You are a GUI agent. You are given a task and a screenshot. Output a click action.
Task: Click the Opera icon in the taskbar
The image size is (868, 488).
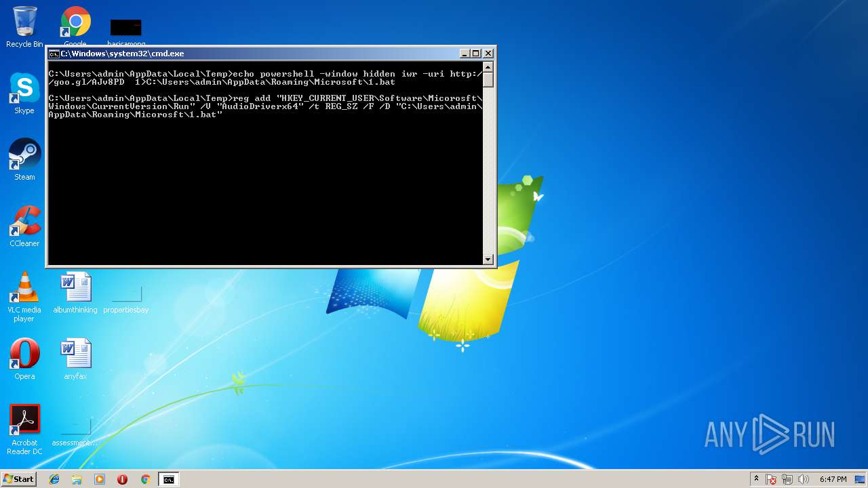(122, 479)
